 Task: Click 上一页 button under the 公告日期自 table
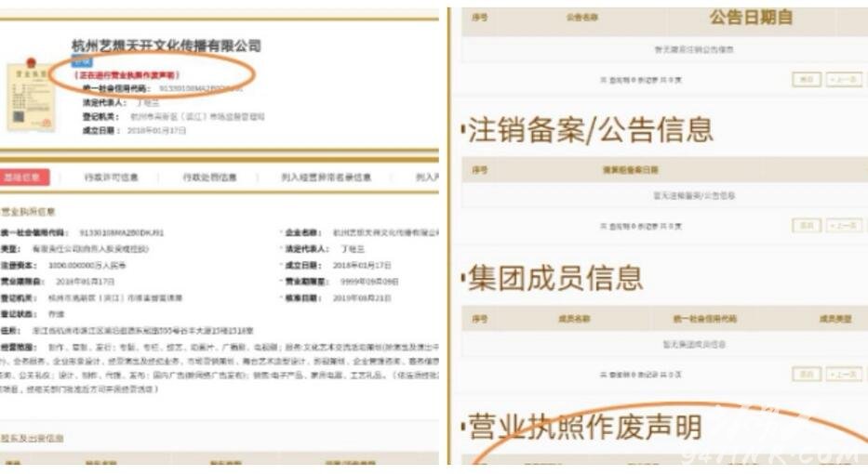point(844,80)
